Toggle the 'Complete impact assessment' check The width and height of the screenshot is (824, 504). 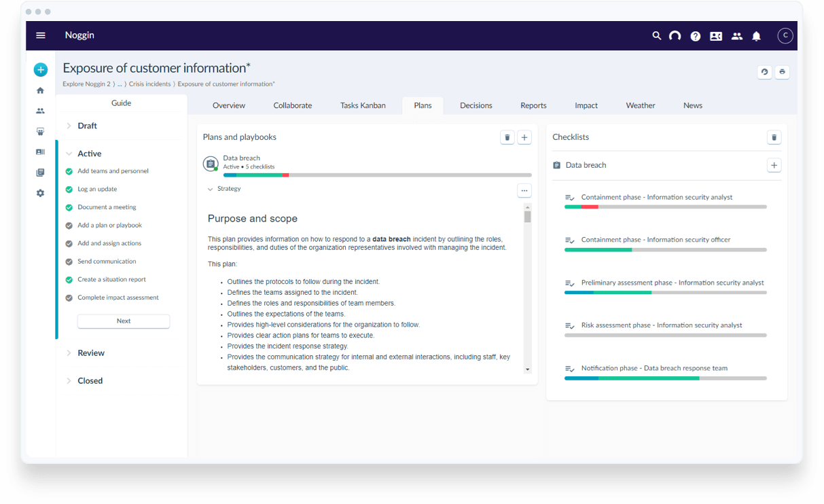pos(69,298)
